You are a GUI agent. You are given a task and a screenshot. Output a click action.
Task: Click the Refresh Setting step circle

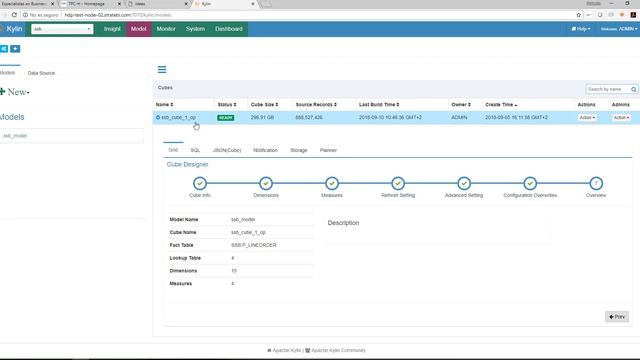click(398, 183)
